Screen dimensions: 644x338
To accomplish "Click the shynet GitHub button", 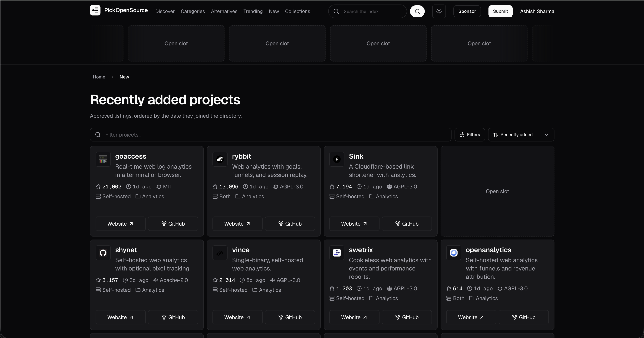I will coord(173,317).
